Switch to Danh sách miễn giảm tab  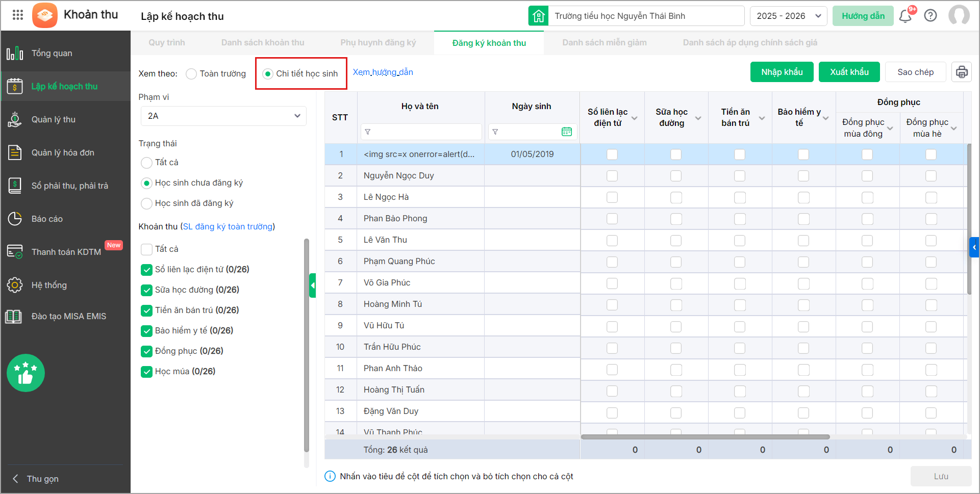pos(605,43)
